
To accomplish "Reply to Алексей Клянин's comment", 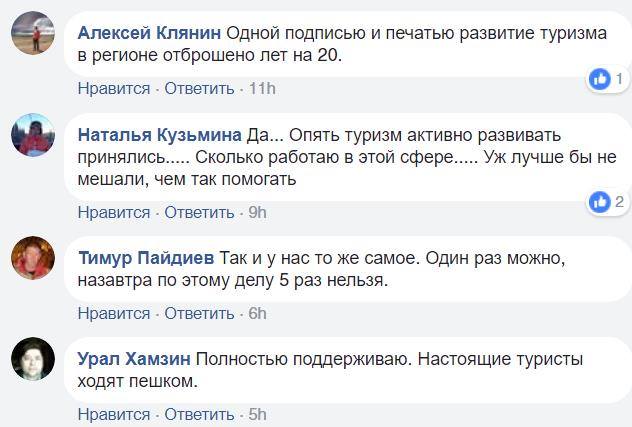I will [198, 88].
